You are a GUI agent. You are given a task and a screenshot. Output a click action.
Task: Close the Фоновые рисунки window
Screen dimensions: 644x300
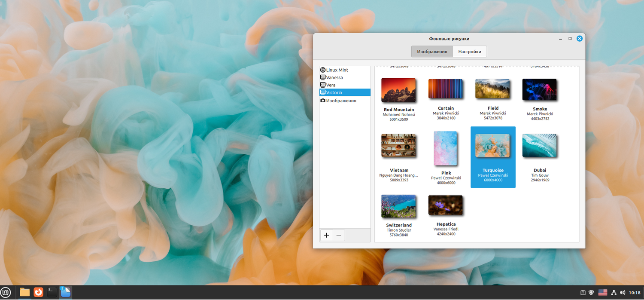580,39
